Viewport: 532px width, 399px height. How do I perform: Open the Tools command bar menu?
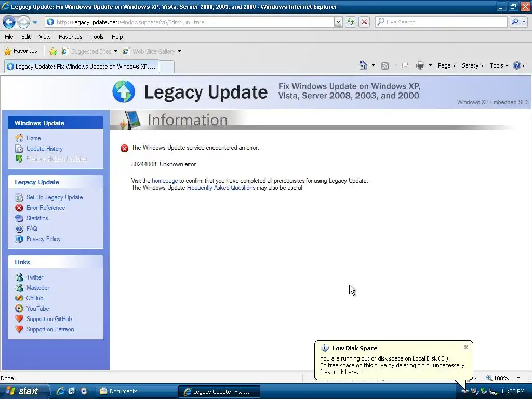point(499,65)
